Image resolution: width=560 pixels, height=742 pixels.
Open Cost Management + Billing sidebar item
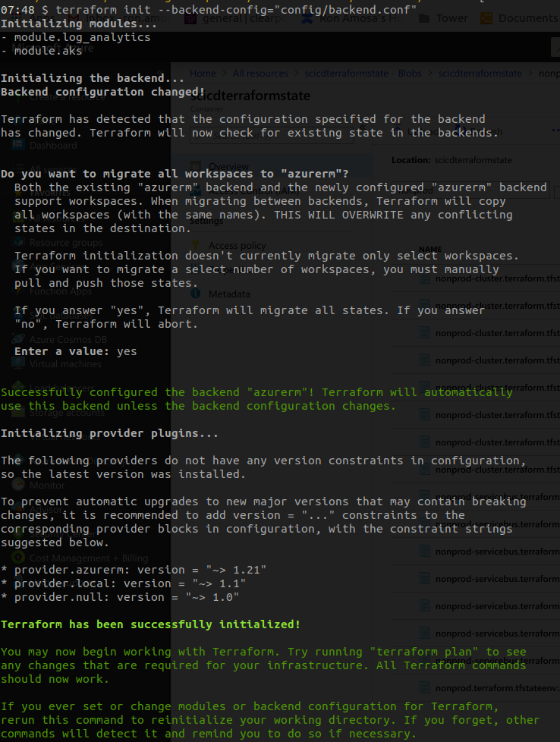(89, 558)
